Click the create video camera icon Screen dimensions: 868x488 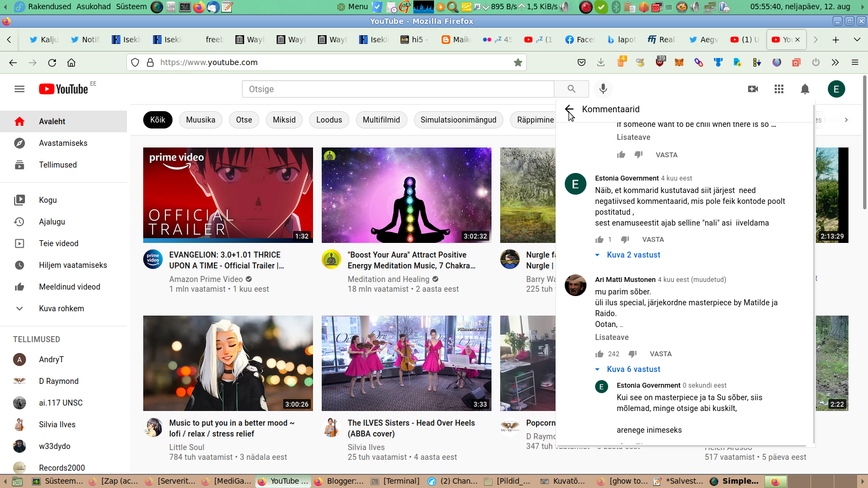point(753,89)
